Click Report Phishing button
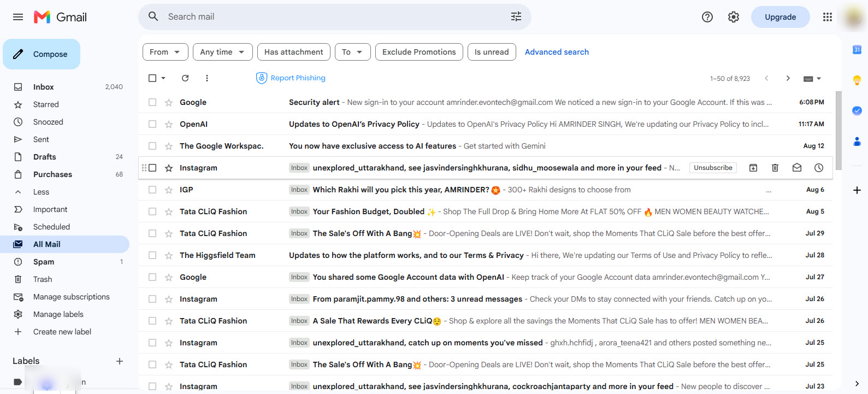 (291, 78)
